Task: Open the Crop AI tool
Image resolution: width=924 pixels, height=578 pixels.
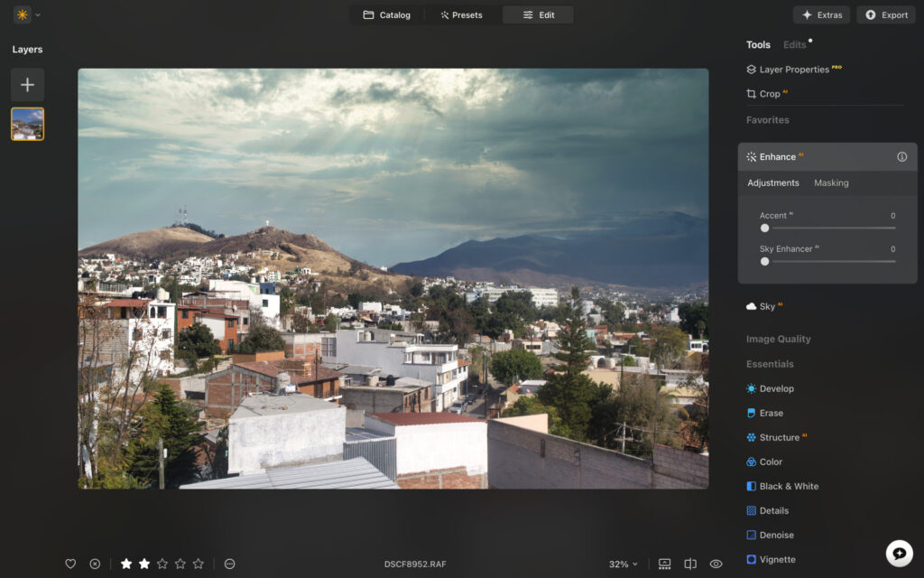Action: click(x=769, y=93)
